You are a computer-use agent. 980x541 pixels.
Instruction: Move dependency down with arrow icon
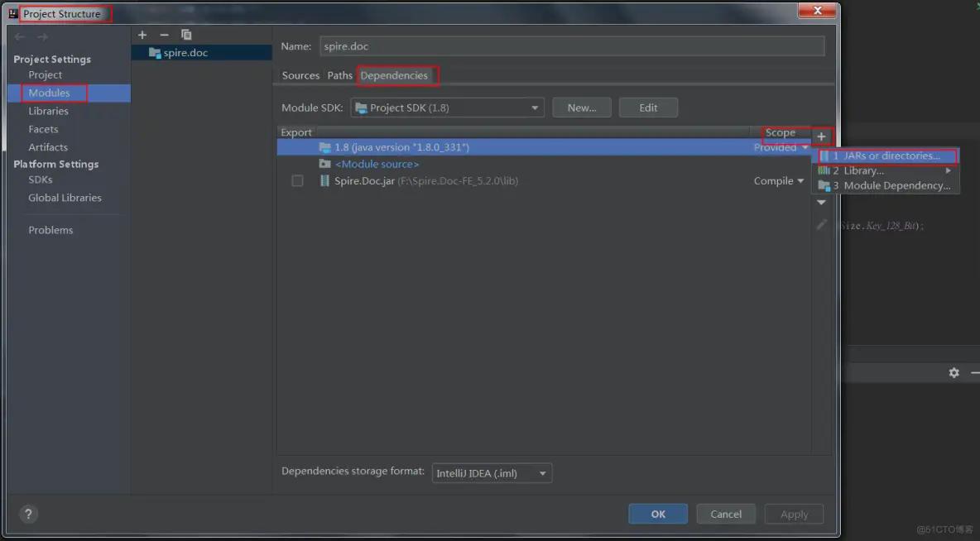(x=821, y=203)
